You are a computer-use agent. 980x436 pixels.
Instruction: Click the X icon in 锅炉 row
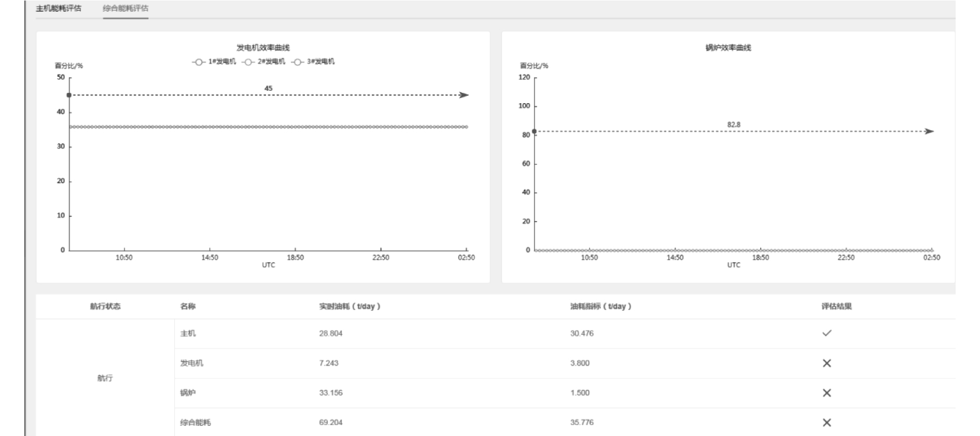click(x=827, y=393)
